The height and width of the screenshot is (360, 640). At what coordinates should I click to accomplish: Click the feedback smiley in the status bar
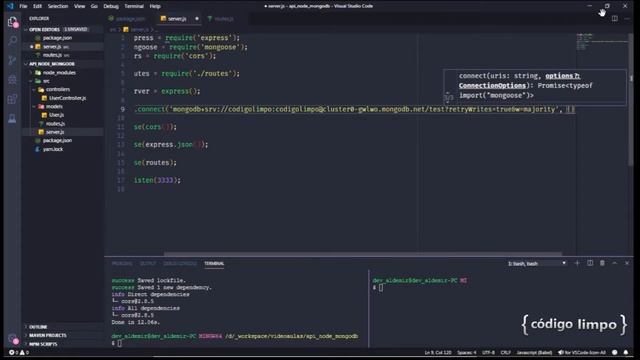click(615, 352)
